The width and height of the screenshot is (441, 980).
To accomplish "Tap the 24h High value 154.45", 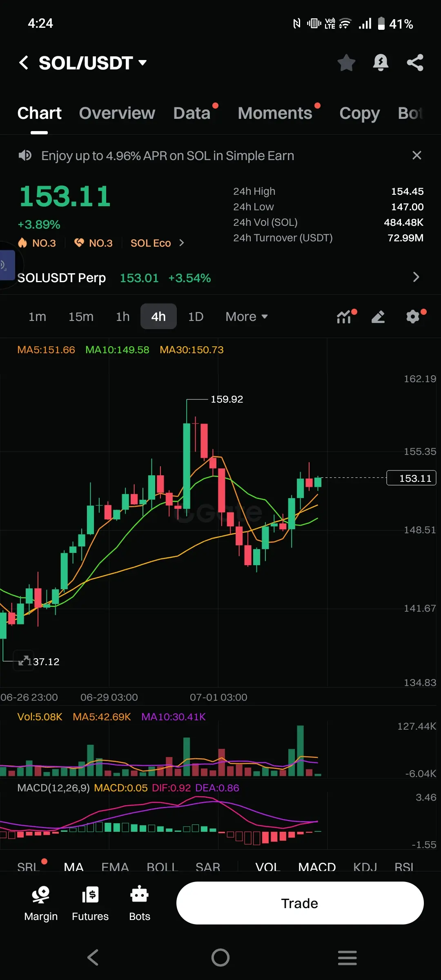I will click(x=407, y=191).
